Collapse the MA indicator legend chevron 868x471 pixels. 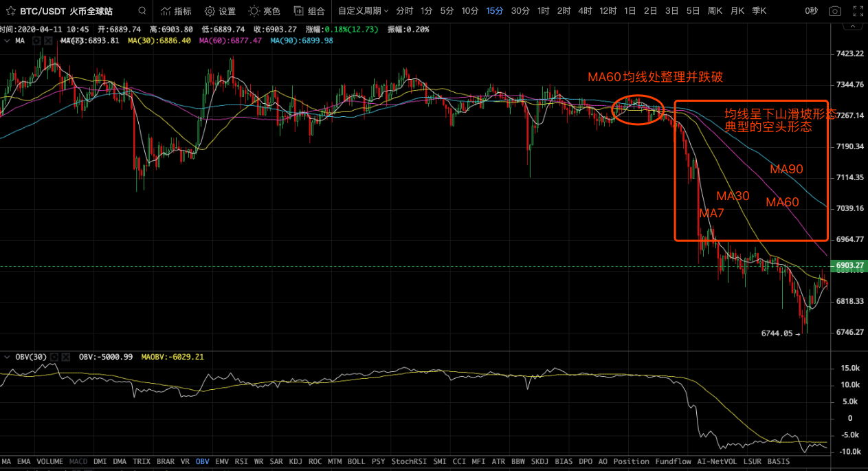(x=8, y=41)
